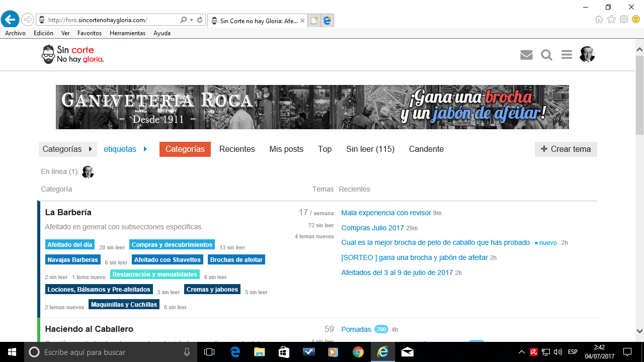Image resolution: width=644 pixels, height=362 pixels.
Task: Go back with the browser back arrow
Action: (x=10, y=20)
